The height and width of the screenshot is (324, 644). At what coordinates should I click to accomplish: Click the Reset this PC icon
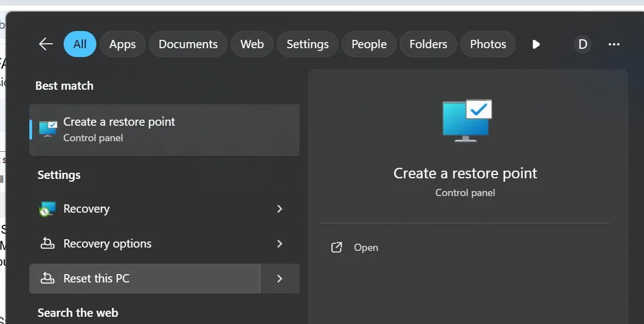point(47,279)
